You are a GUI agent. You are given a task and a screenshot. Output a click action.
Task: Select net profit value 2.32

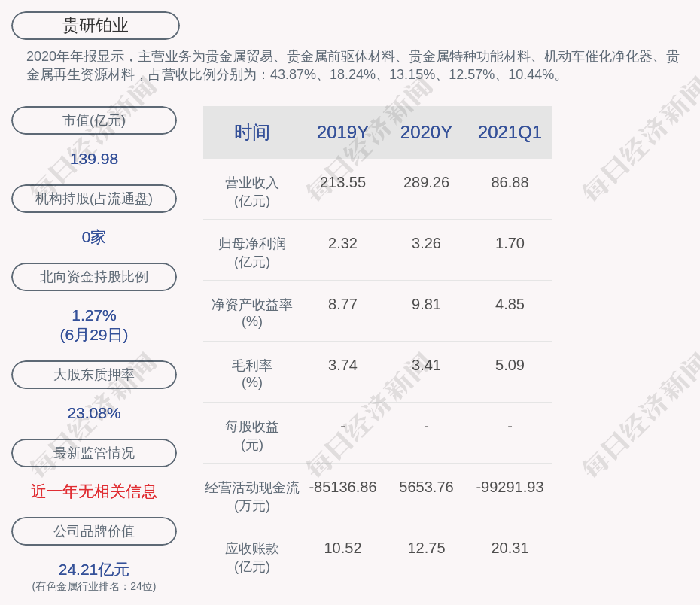[x=342, y=244]
